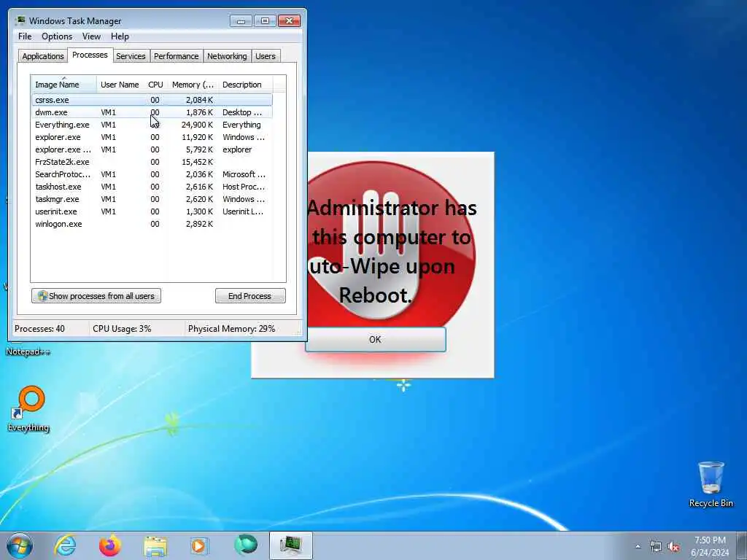Click the Processes: 40 status entry

[39, 329]
